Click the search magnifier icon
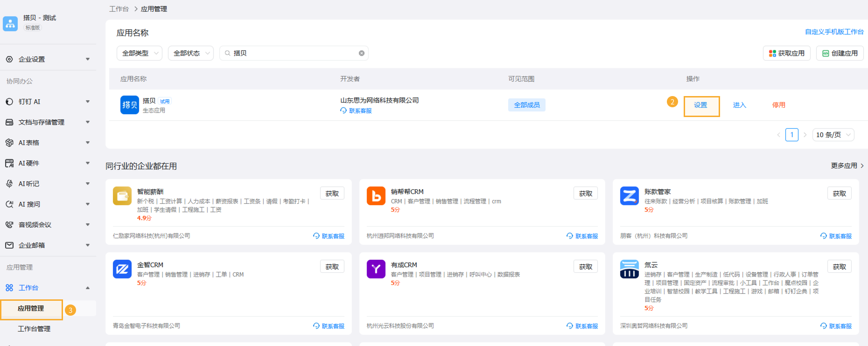 pyautogui.click(x=228, y=53)
